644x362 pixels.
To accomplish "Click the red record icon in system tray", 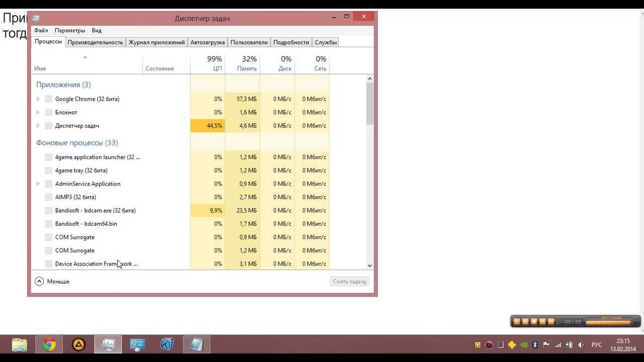I will pyautogui.click(x=489, y=345).
